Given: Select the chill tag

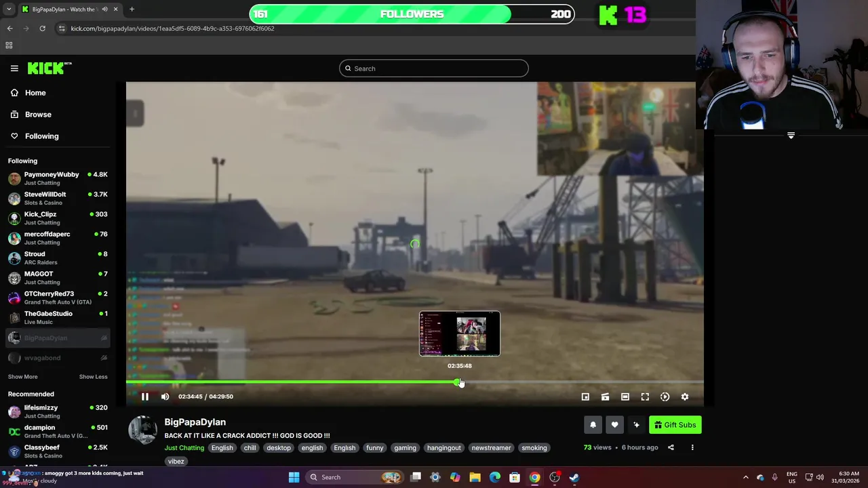Looking at the screenshot, I should coord(250,448).
